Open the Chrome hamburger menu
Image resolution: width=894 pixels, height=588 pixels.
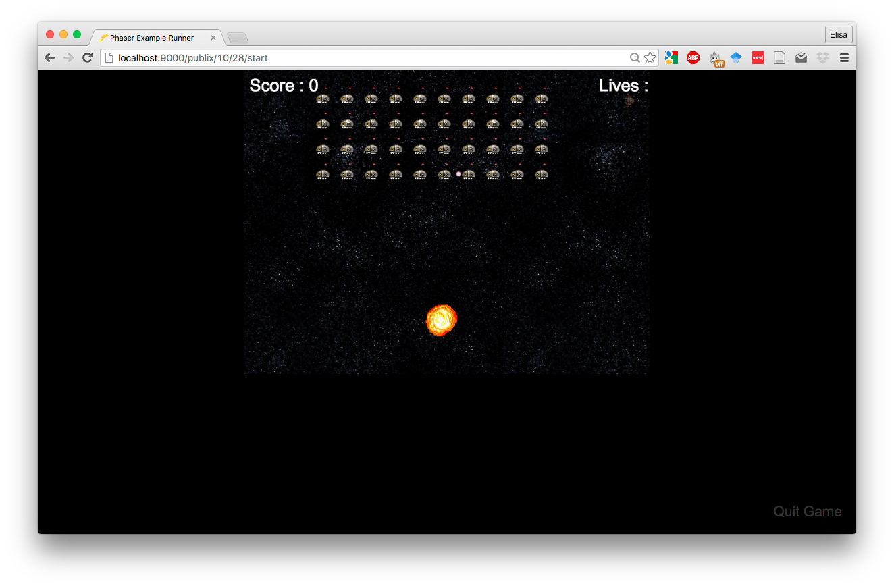844,58
